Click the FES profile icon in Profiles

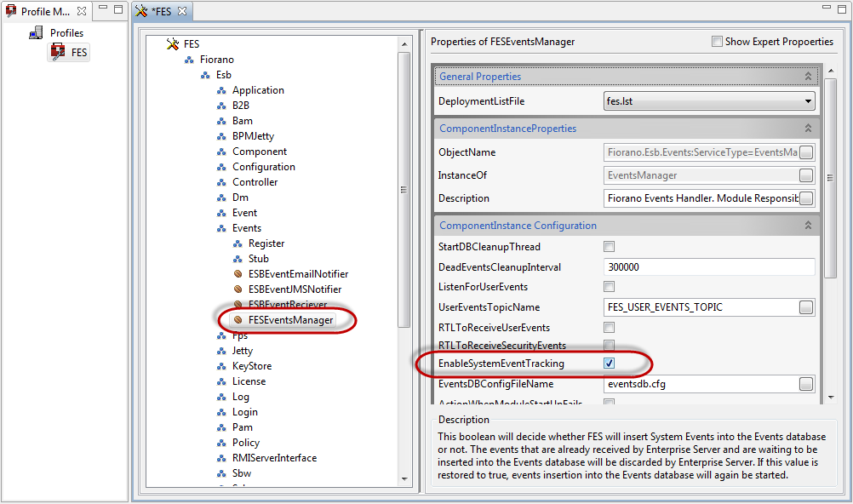coord(58,52)
